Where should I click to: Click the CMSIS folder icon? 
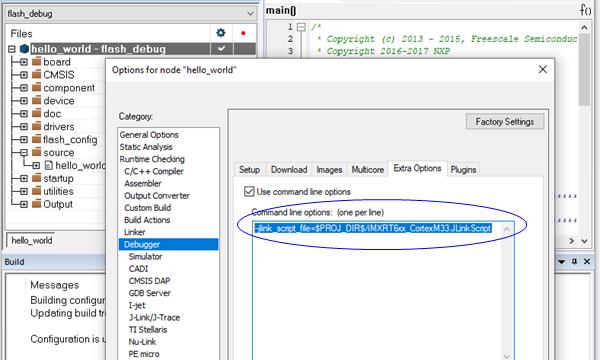[36, 74]
